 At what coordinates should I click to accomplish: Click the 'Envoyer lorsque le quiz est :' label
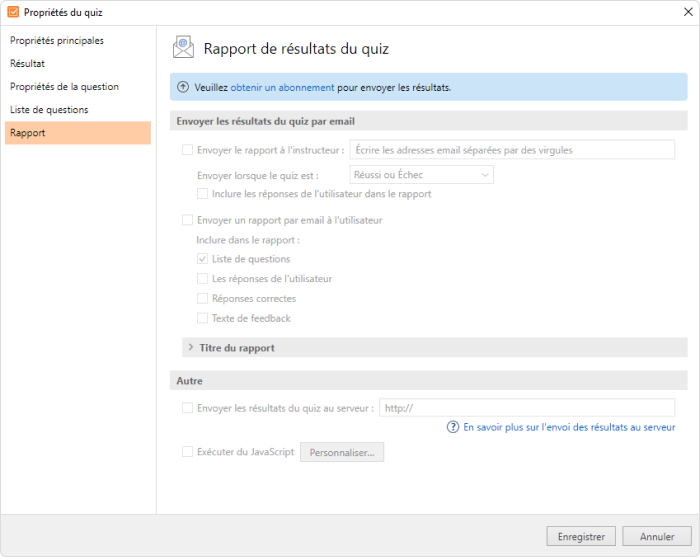coord(258,176)
